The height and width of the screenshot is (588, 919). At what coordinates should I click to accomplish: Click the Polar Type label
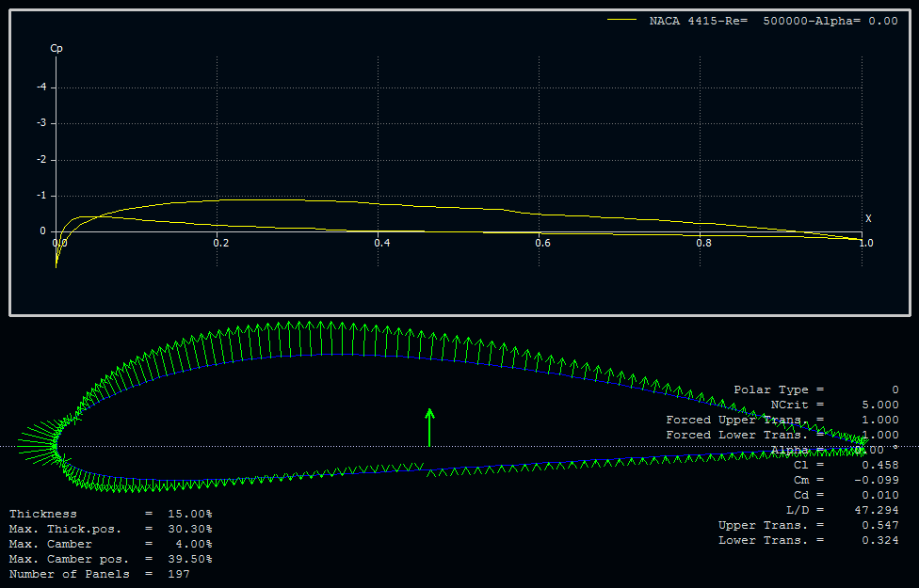pos(771,389)
